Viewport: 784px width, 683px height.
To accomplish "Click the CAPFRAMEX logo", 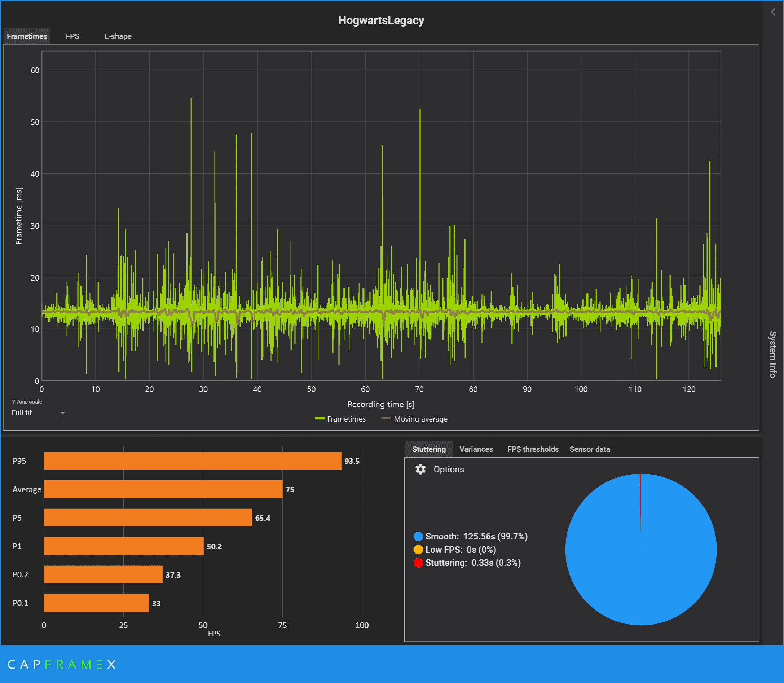I will tap(61, 665).
